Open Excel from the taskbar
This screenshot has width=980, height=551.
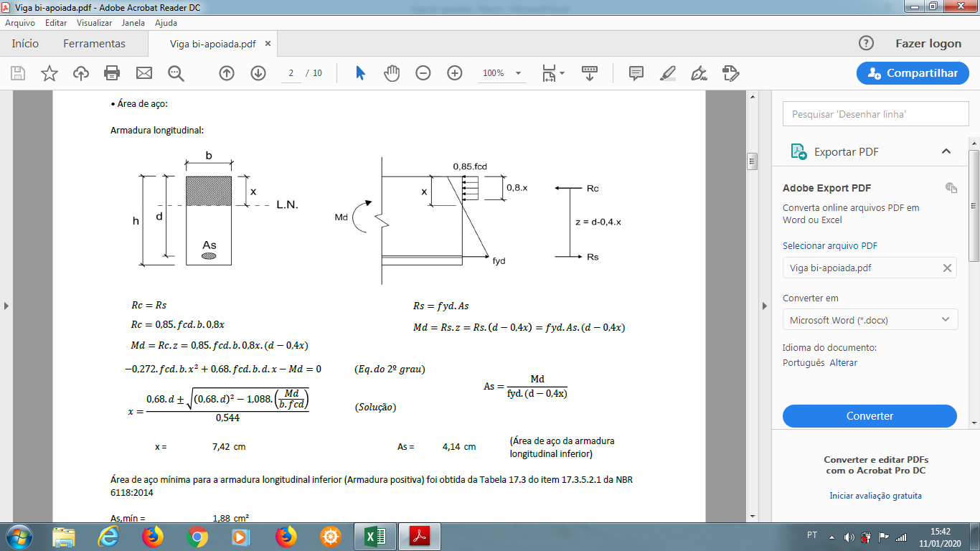pos(375,537)
